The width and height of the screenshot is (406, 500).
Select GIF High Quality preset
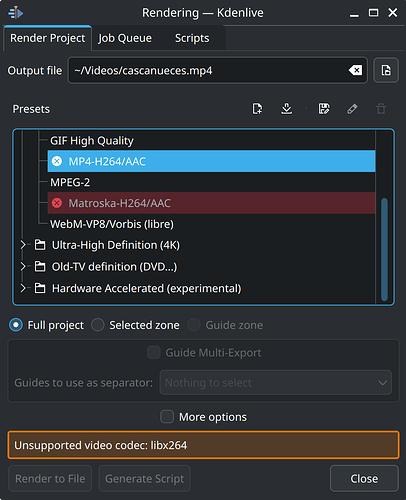(211, 141)
